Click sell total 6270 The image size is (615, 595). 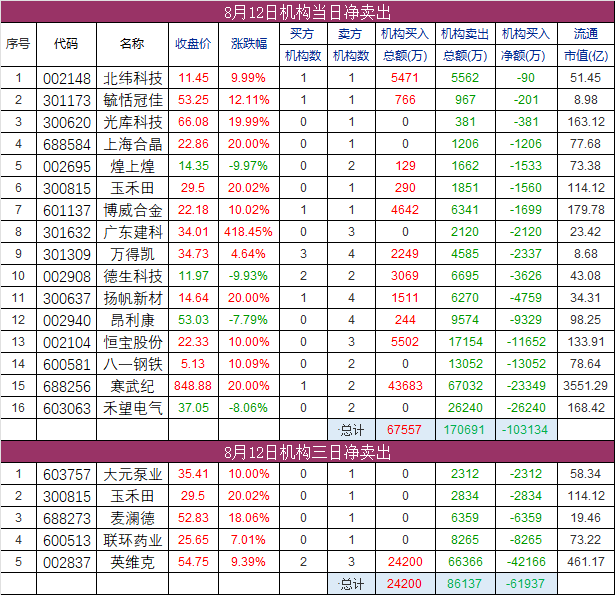click(465, 298)
